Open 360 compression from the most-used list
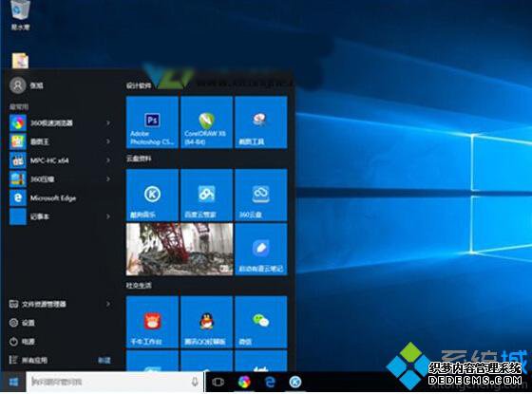532x394 pixels. [61, 179]
